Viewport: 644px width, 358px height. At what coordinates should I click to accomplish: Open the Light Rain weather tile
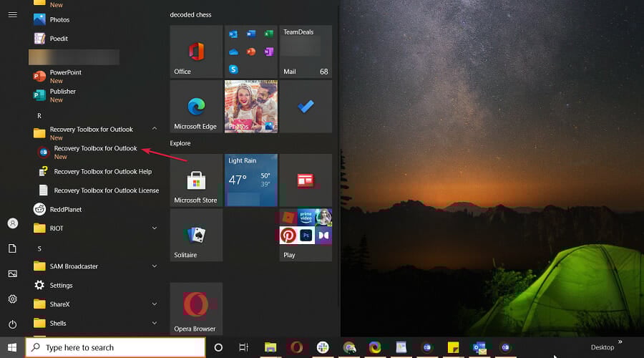[x=250, y=180]
